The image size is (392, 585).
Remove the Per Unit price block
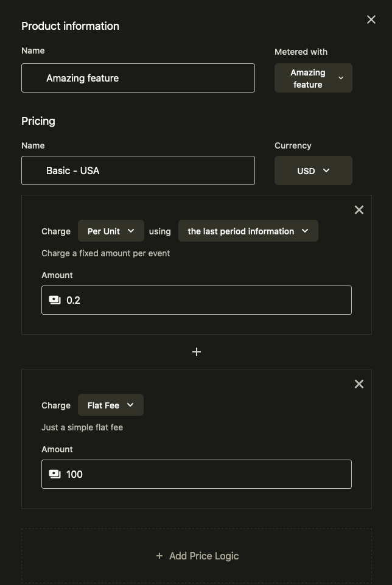(359, 210)
